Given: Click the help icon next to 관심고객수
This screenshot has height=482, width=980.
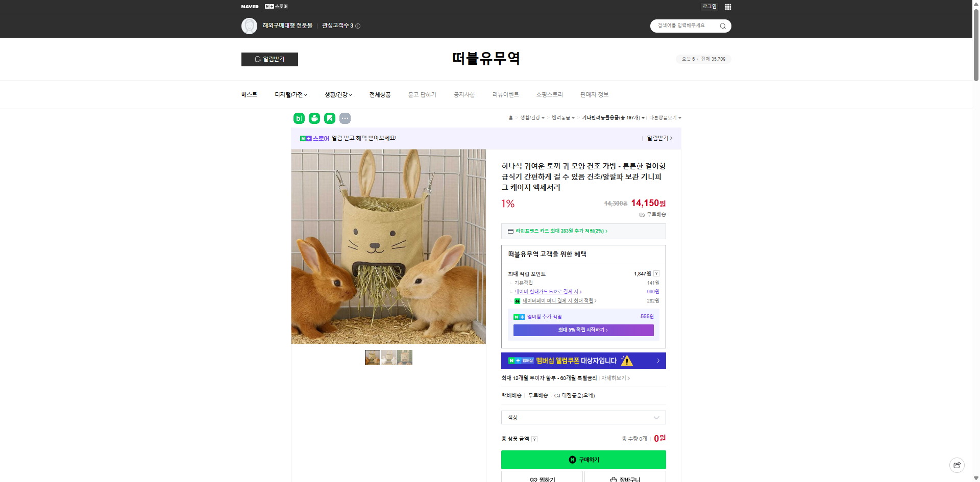Looking at the screenshot, I should coord(359,26).
